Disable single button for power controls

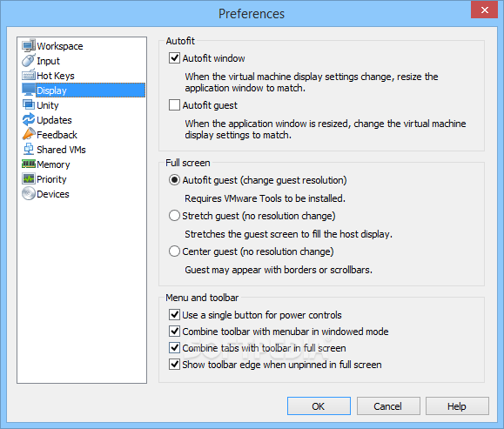(174, 315)
